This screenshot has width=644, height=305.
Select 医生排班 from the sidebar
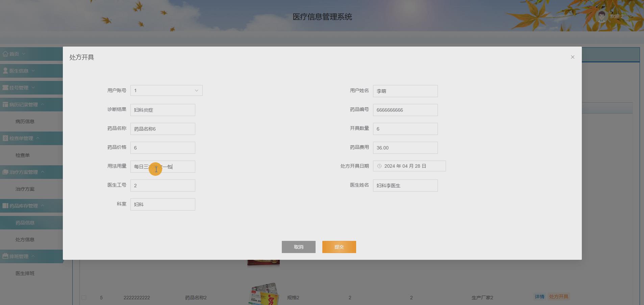[x=25, y=273]
